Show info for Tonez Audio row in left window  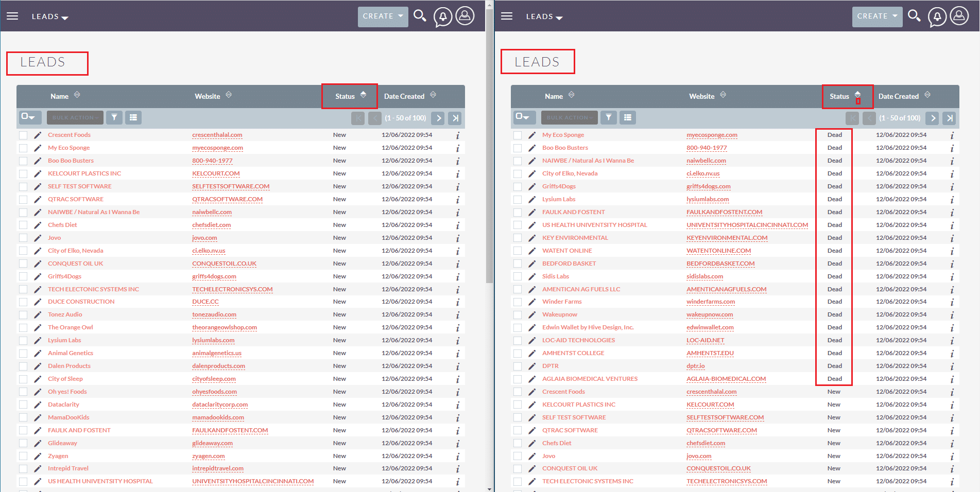coord(457,315)
